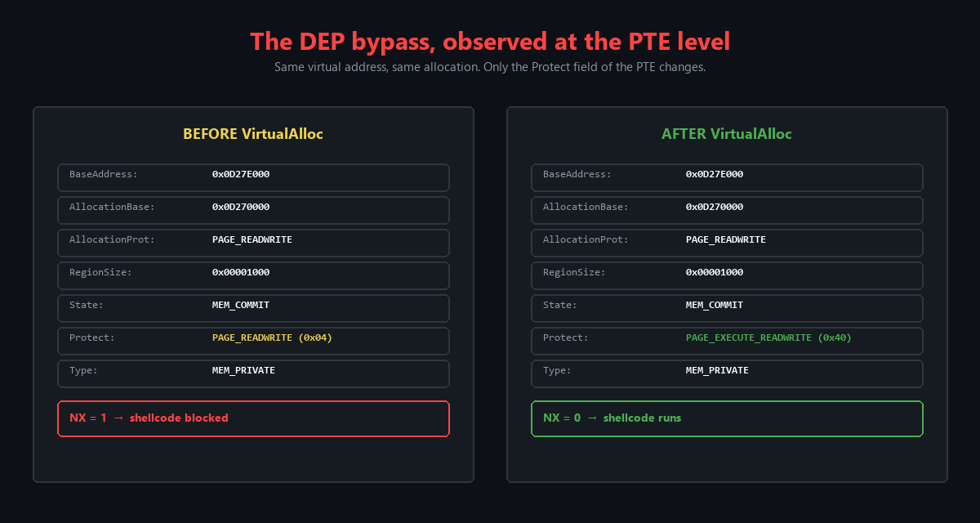Viewport: 980px width, 523px height.
Task: Select State MEM_COMMIT in AFTER panel
Action: point(715,306)
